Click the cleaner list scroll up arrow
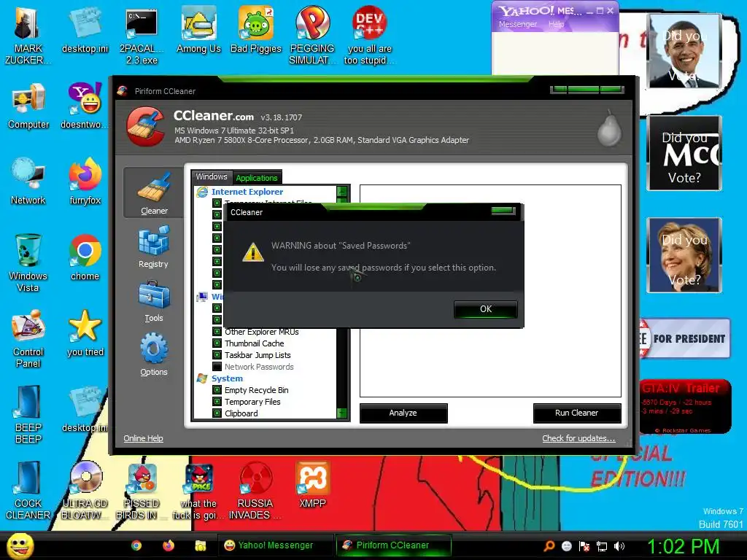 click(342, 192)
